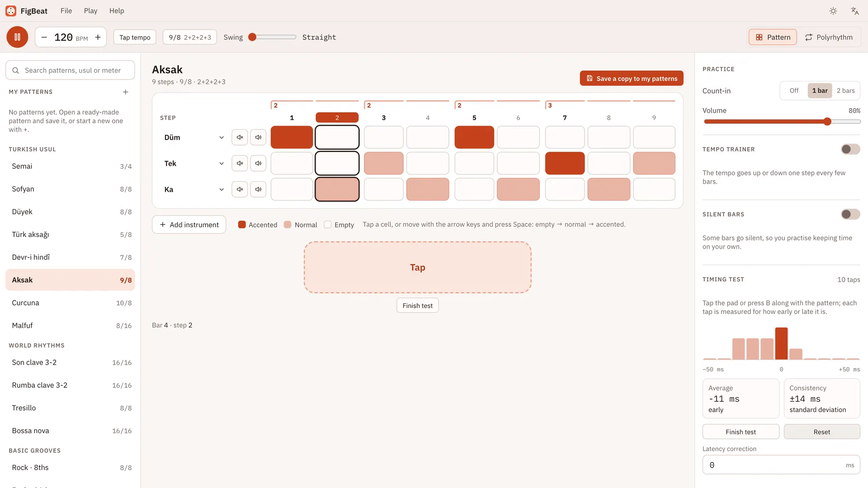Select the Curcuna 10/8 pattern
The image size is (868, 488).
pyautogui.click(x=70, y=303)
